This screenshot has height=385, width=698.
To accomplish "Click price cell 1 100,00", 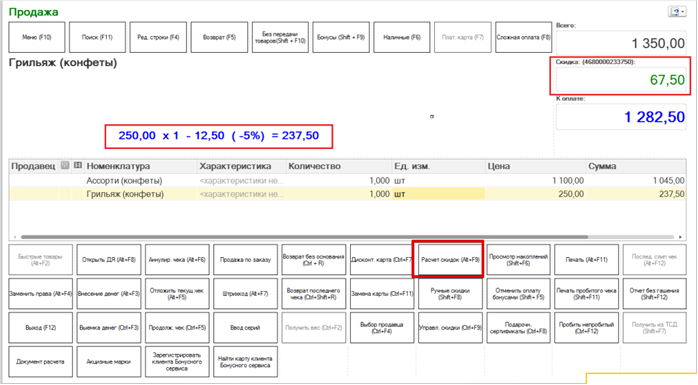I will tap(535, 181).
